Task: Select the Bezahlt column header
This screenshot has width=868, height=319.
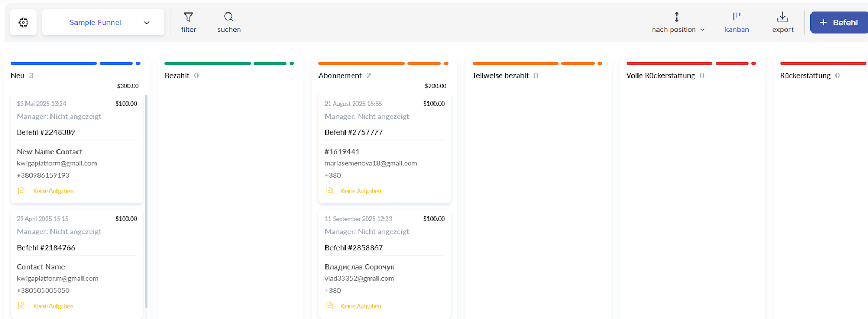Action: coord(177,75)
